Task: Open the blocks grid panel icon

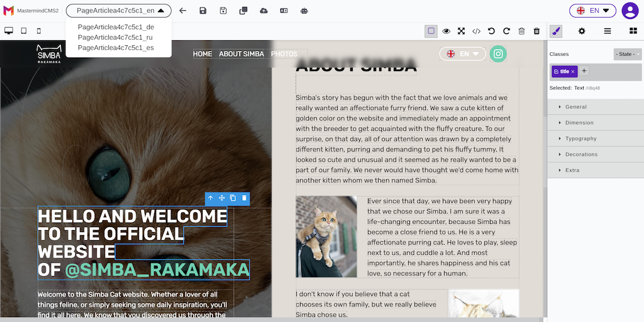Action: [633, 31]
